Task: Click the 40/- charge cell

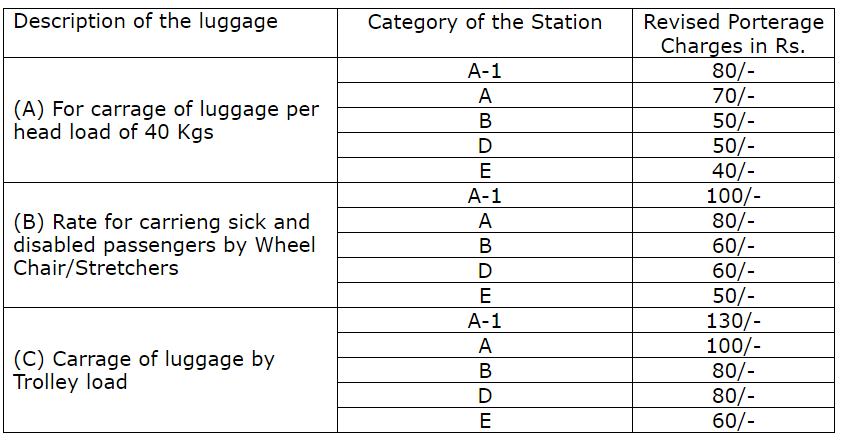Action: (733, 170)
